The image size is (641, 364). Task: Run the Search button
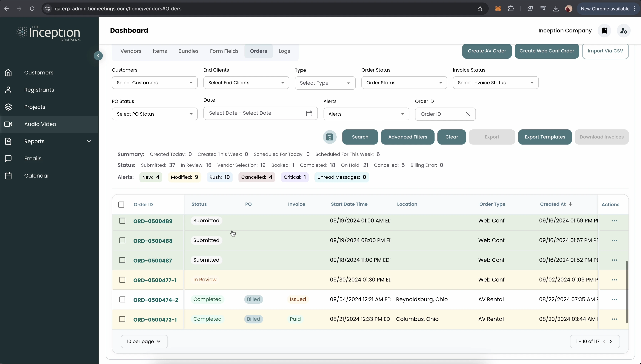point(360,137)
